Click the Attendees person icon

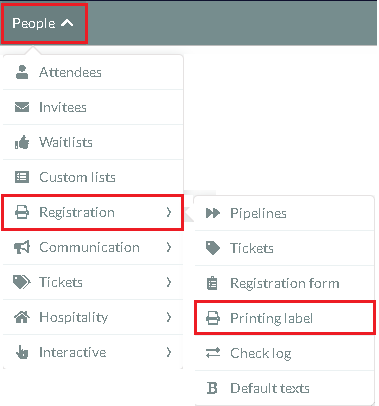[x=22, y=72]
